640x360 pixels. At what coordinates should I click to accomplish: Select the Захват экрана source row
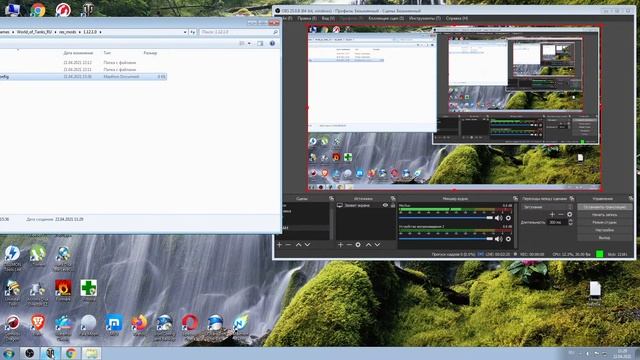(x=366, y=205)
